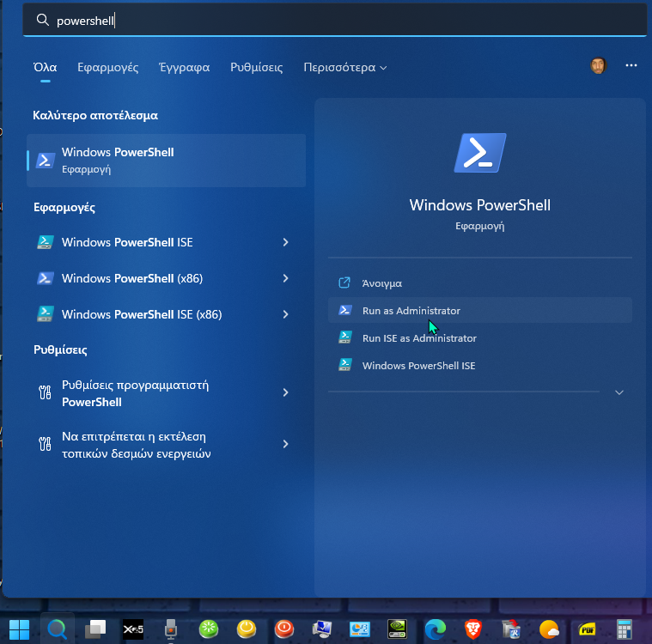Switch to the Ρυθμίσεις tab
652x644 pixels.
coord(257,67)
